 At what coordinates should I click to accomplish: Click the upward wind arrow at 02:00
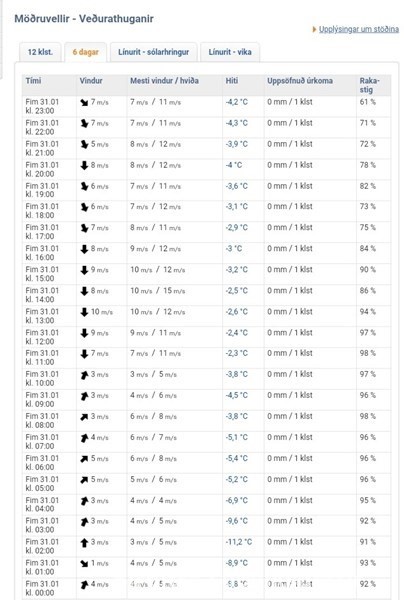(x=84, y=543)
